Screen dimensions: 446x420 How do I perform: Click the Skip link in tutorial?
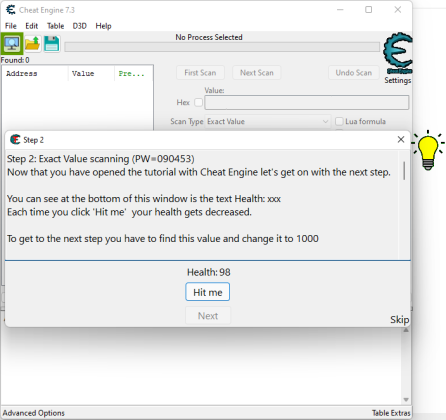click(400, 319)
